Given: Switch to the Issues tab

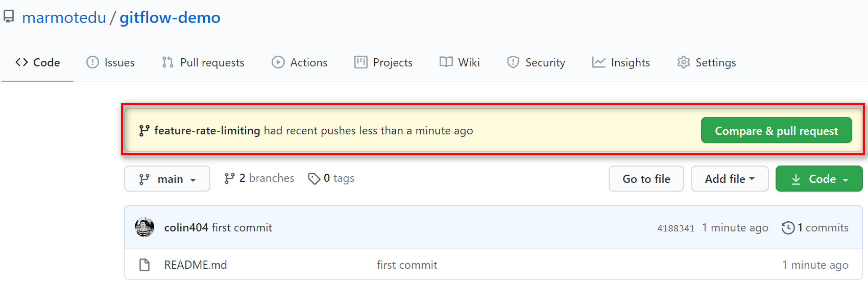Looking at the screenshot, I should pos(110,62).
